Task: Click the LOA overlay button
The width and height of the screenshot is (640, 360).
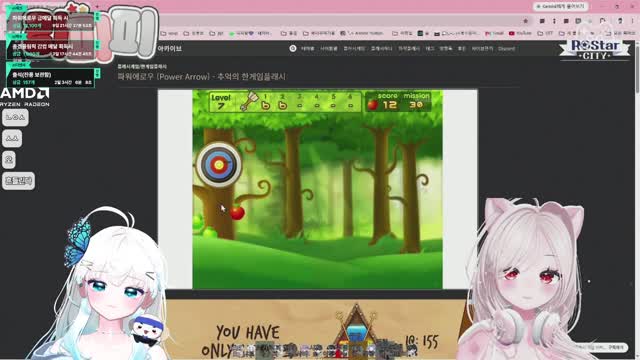Action: pyautogui.click(x=16, y=118)
